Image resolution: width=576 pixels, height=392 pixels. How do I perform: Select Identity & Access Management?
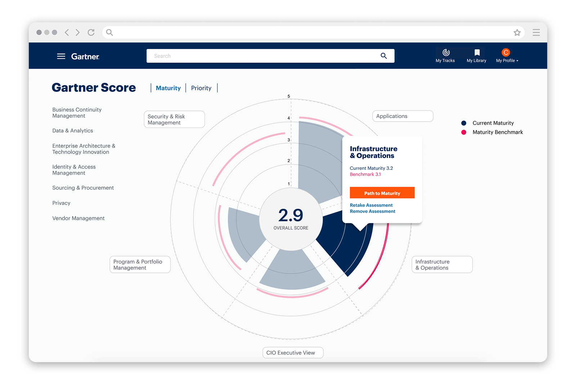tap(74, 170)
